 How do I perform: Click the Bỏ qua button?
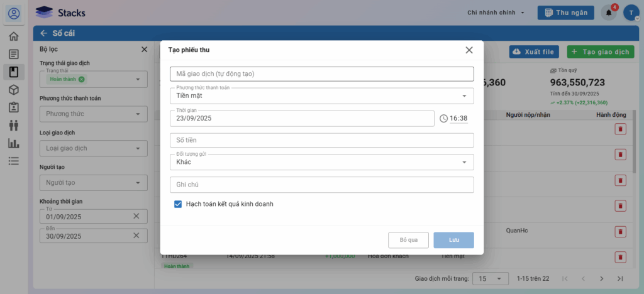tap(408, 240)
